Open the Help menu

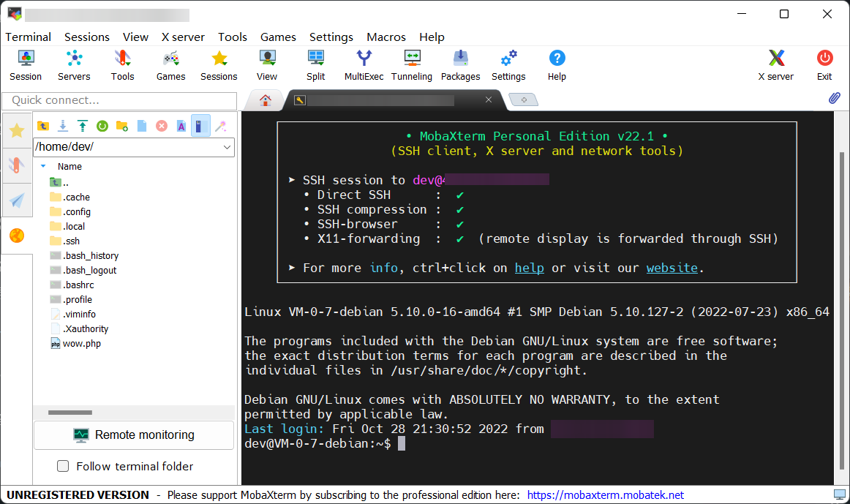tap(432, 37)
